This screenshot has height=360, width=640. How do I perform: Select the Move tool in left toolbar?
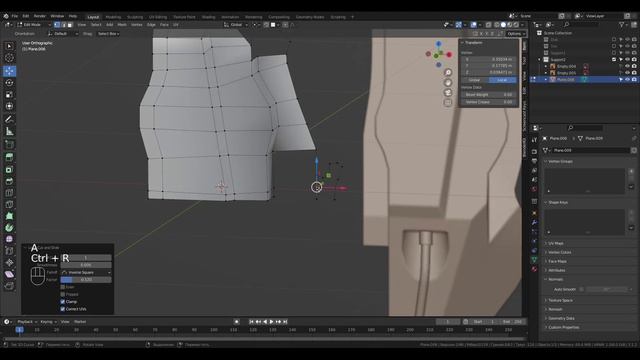pos(9,71)
